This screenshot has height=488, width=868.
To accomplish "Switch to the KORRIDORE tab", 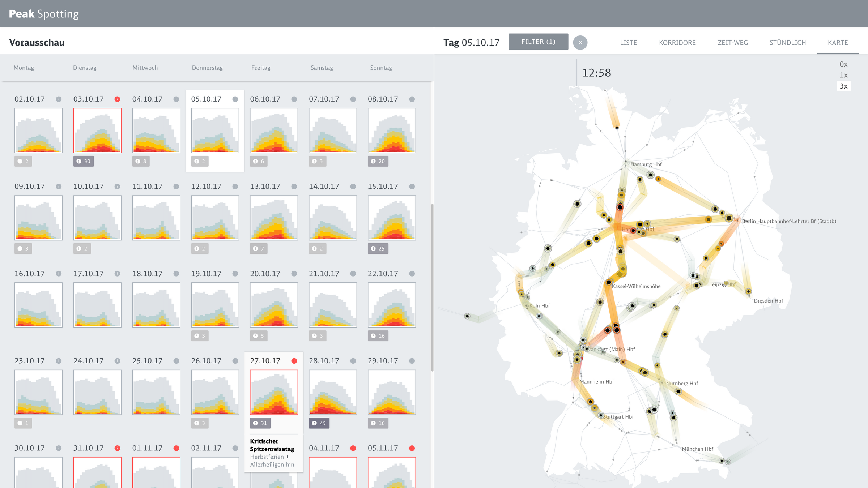I will (677, 43).
